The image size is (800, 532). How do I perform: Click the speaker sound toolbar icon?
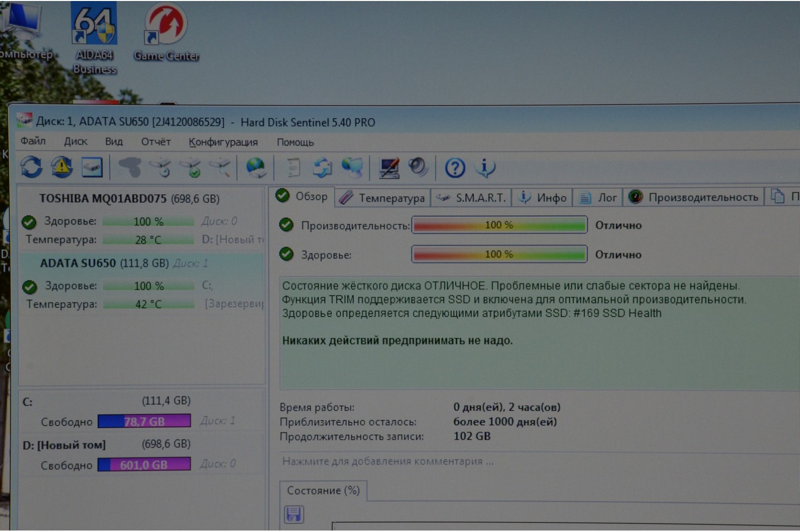tap(418, 167)
